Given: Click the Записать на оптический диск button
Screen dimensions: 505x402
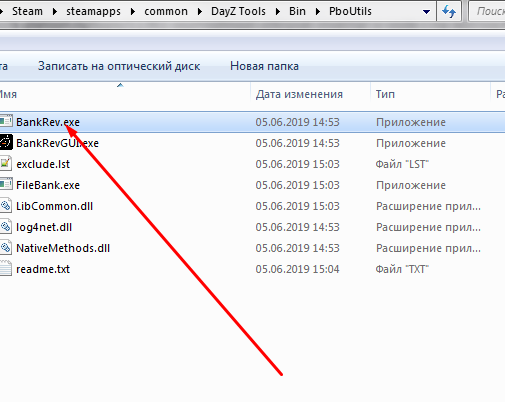Looking at the screenshot, I should (119, 66).
